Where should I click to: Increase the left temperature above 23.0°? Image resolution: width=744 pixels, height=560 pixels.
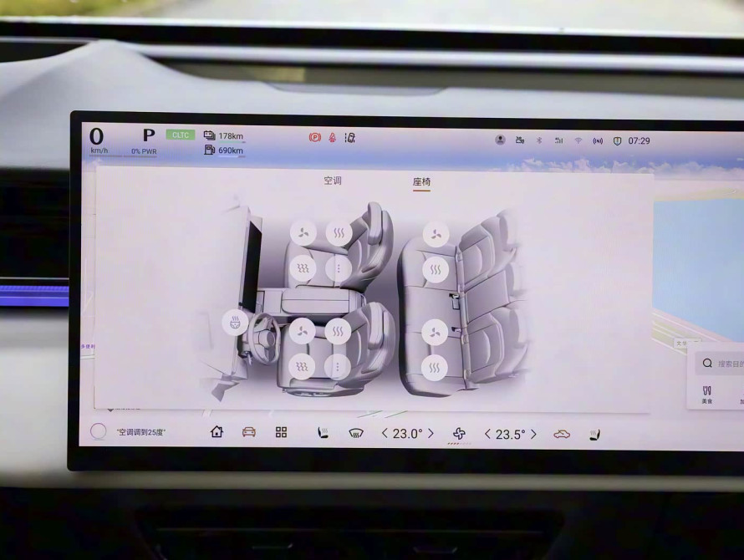pyautogui.click(x=431, y=434)
